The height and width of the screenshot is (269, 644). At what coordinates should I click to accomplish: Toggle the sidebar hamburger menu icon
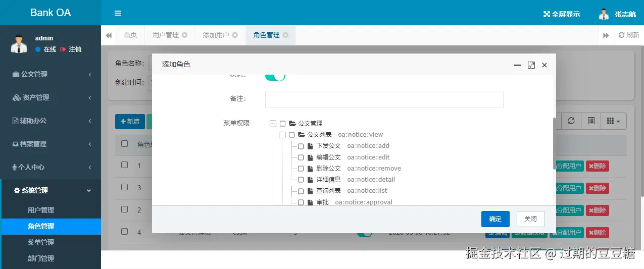(x=118, y=13)
